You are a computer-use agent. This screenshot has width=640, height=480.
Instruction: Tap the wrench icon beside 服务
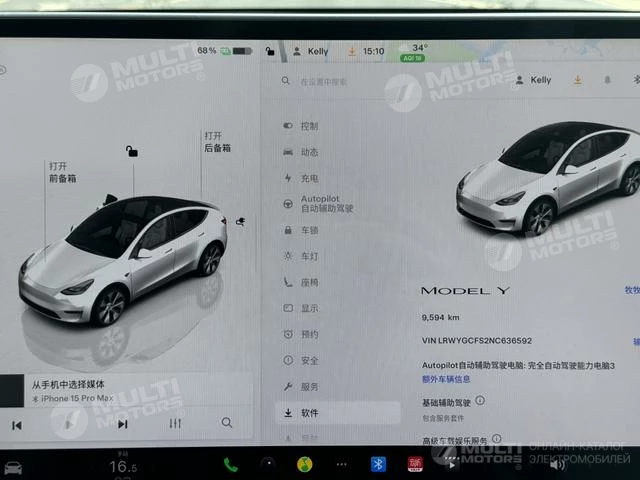(288, 387)
